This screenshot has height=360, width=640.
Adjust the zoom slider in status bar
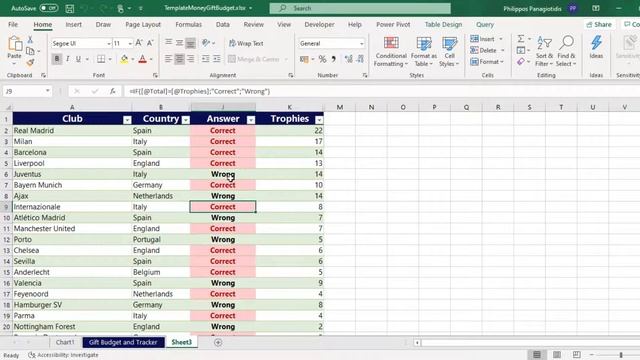pyautogui.click(x=621, y=355)
